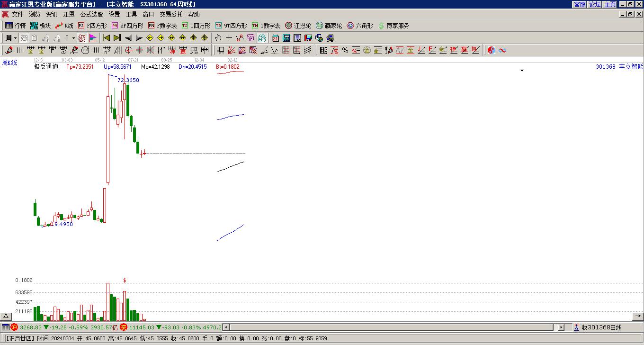The width and height of the screenshot is (644, 345).
Task: Open the calculator tool icon
Action: [286, 38]
